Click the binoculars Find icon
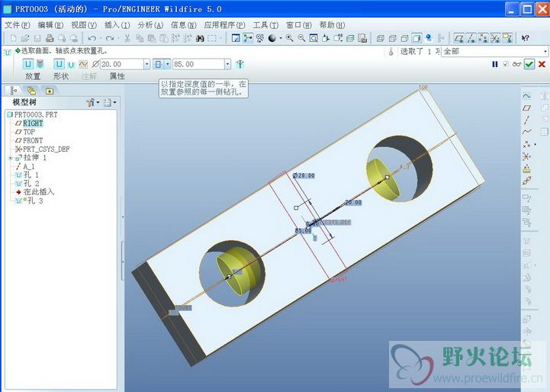Image resolution: width=550 pixels, height=392 pixels. tap(200, 38)
